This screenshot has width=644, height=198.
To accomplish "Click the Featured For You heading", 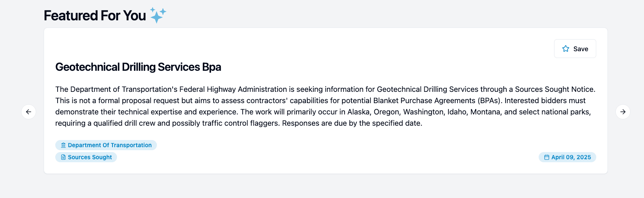I will (95, 15).
